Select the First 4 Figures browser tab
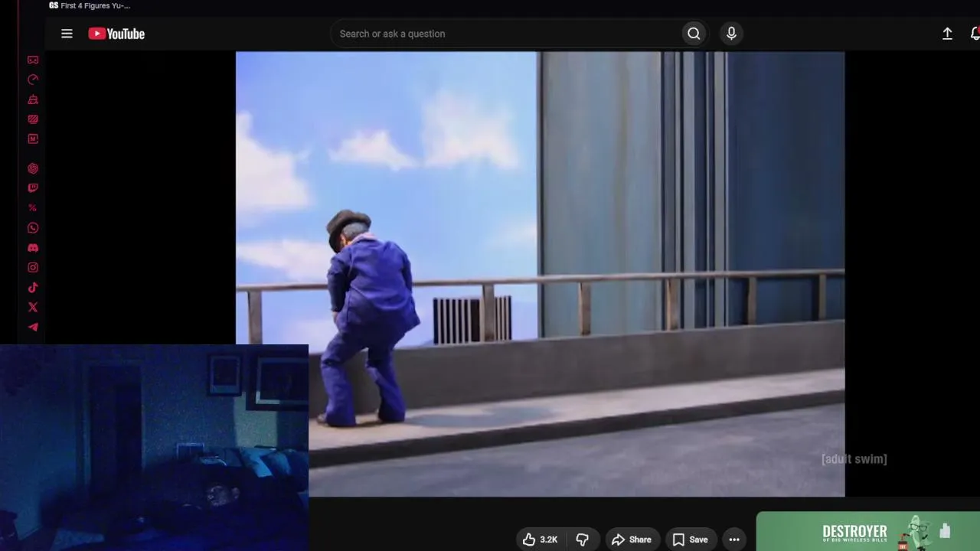This screenshot has height=551, width=980. 90,5
